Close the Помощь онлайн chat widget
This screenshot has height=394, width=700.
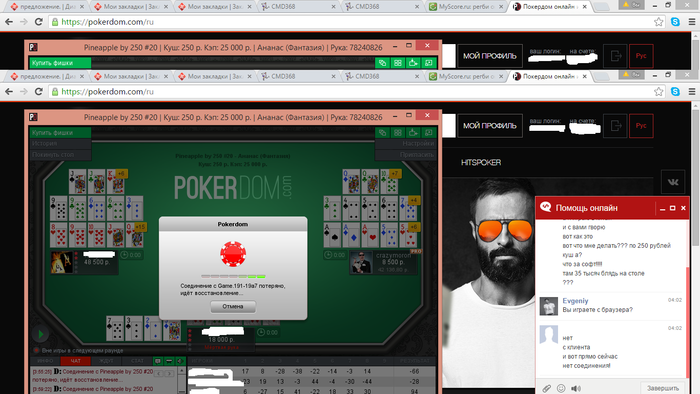click(683, 208)
